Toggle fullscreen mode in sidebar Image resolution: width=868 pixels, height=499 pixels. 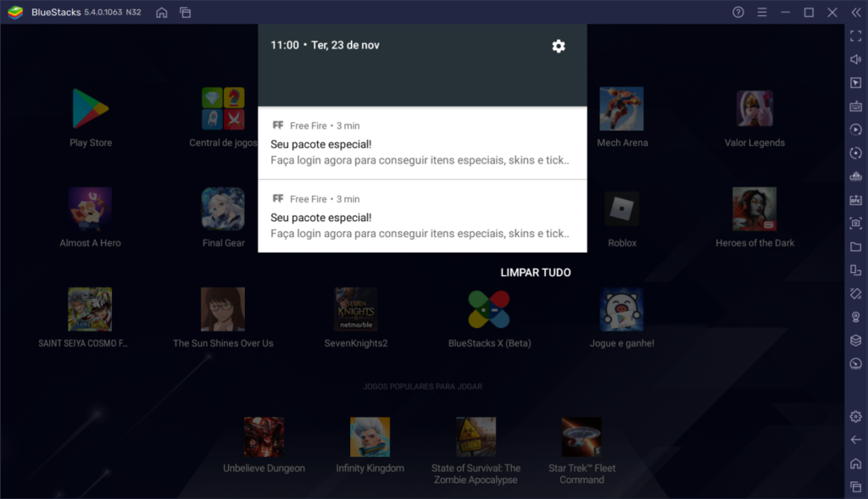[x=855, y=36]
